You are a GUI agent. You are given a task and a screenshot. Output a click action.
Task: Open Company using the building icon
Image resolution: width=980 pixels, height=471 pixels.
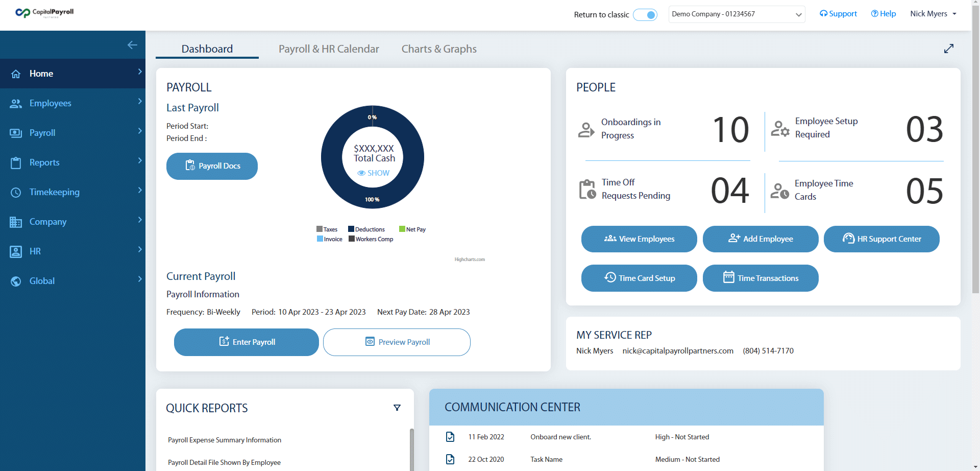(16, 221)
